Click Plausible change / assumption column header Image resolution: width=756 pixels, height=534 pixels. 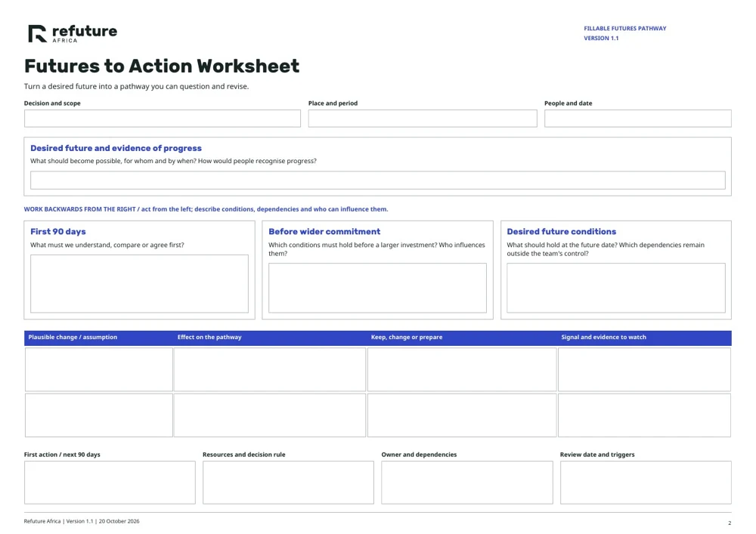coord(73,337)
